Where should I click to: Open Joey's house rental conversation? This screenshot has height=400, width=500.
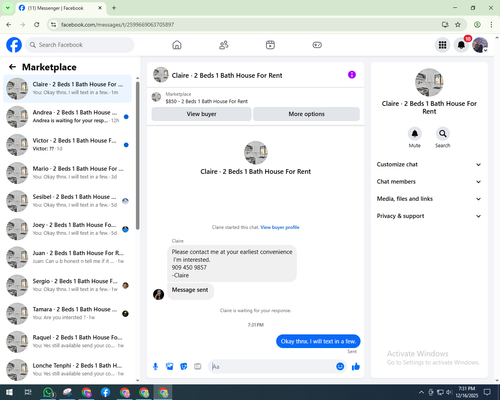(x=68, y=229)
